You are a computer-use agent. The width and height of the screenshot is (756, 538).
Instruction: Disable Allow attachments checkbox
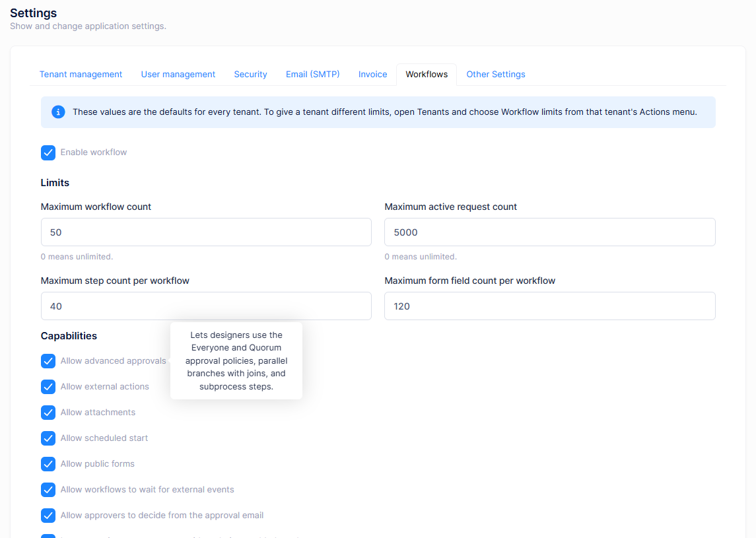click(x=48, y=413)
